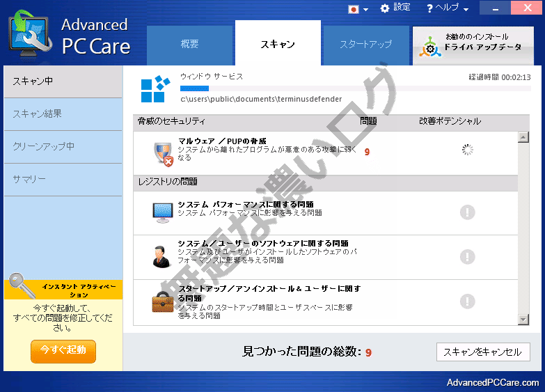545x392 pixels.
Task: Click the マルウェア／PUPの脅威 row title
Action: tap(223, 141)
